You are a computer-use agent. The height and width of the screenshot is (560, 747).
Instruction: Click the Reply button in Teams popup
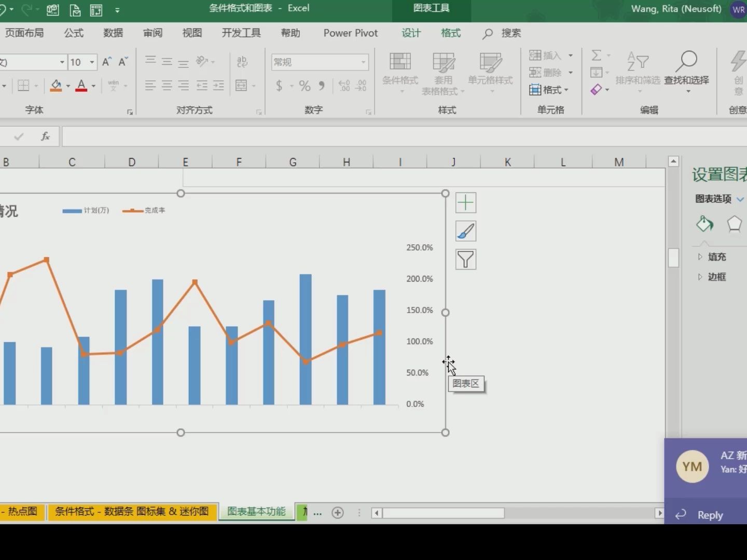(711, 514)
